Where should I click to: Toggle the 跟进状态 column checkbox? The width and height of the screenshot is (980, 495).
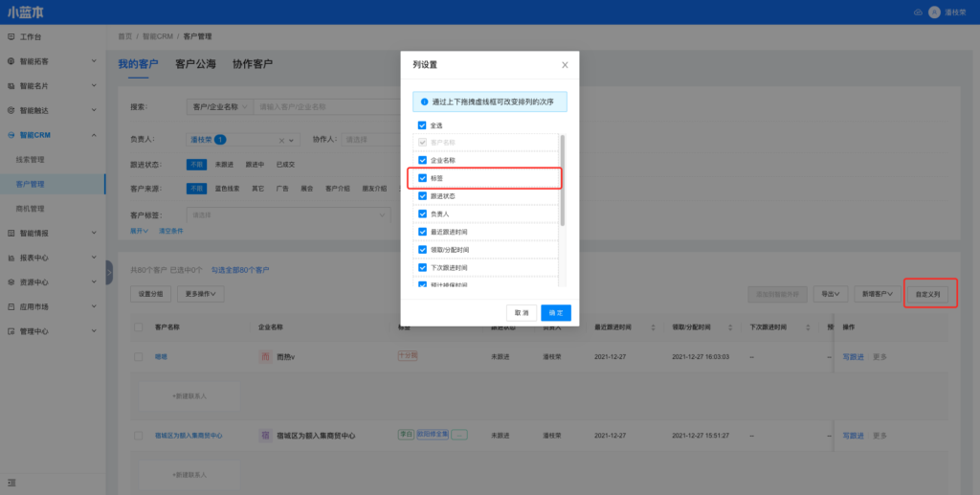(x=422, y=196)
